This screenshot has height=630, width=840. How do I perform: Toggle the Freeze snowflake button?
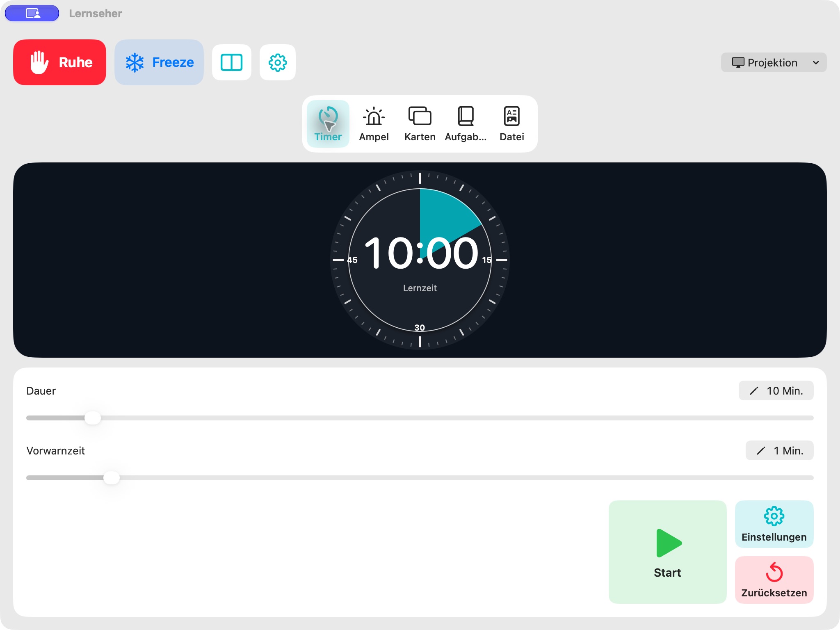[x=159, y=62]
